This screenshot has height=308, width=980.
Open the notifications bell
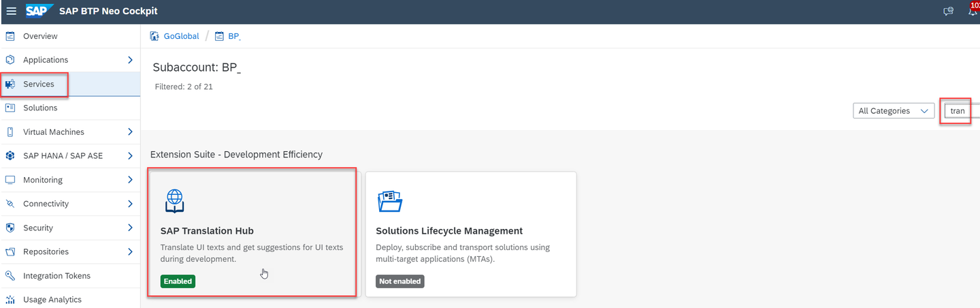click(974, 10)
